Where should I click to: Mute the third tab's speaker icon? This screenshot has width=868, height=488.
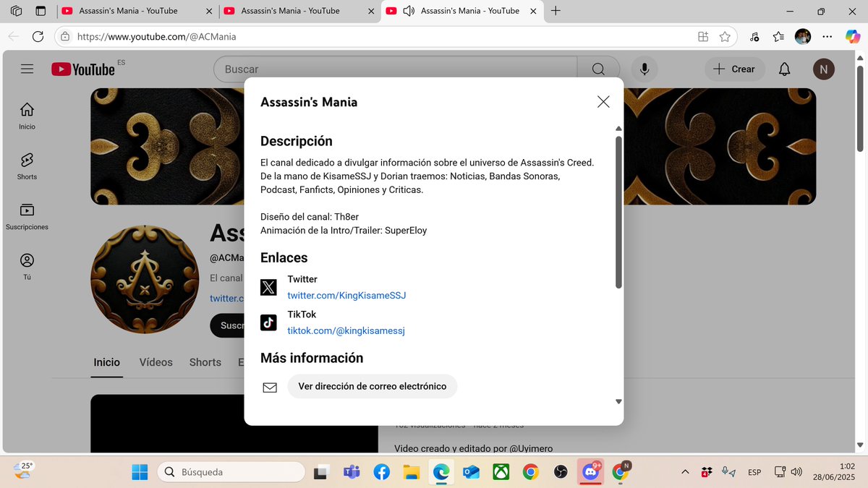pos(409,11)
